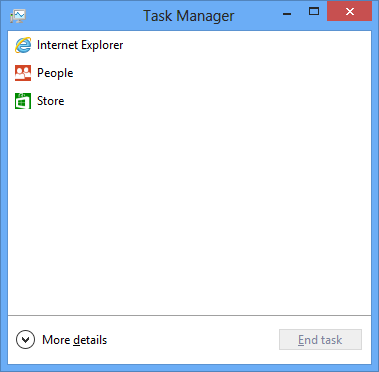Maximize the Task Manager window
Screen dimensions: 379x372
[314, 12]
